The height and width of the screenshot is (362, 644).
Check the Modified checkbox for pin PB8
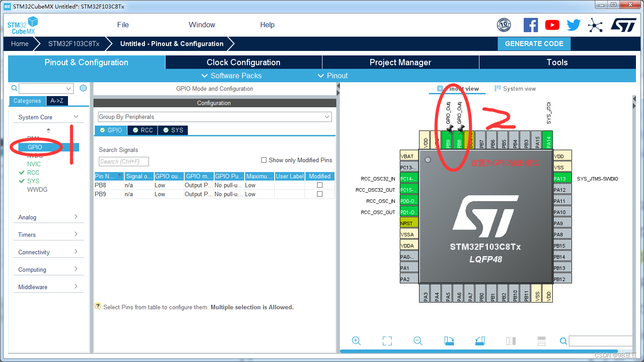(x=319, y=185)
